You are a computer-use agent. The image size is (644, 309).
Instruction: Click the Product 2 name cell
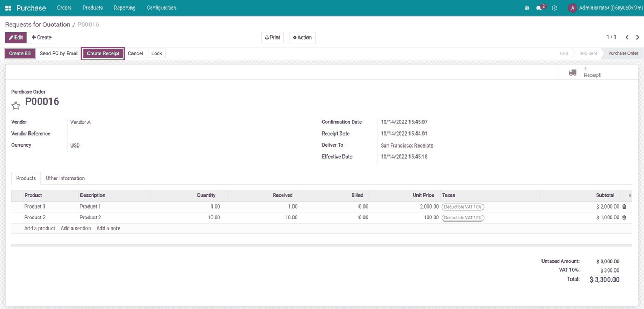[35, 218]
